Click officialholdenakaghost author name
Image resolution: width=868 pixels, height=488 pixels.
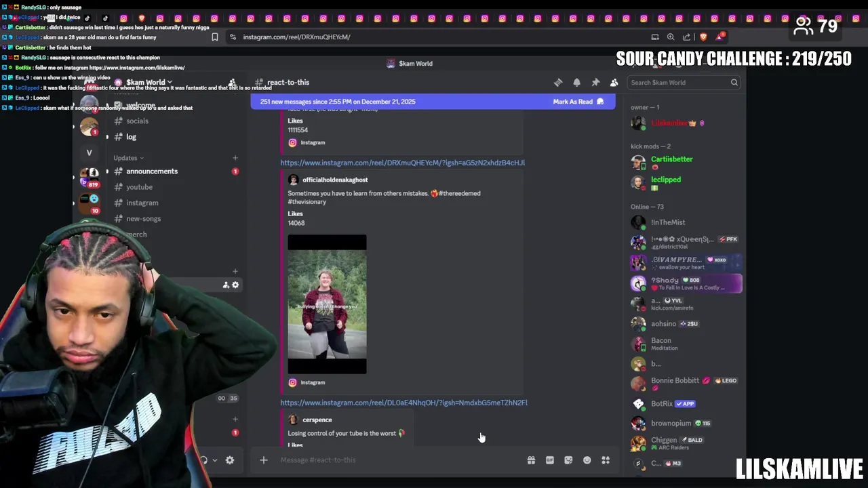[335, 180]
